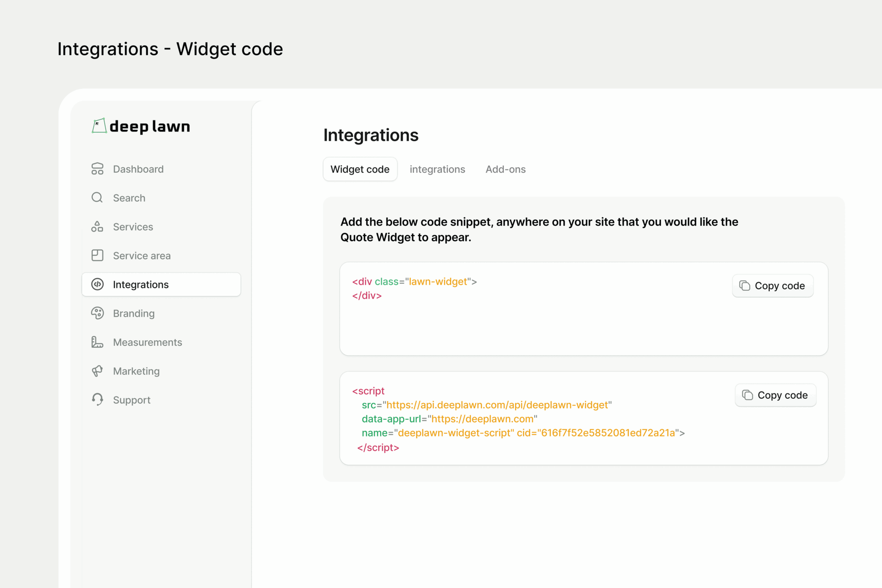Switch to the integrations tab
882x588 pixels.
tap(437, 169)
